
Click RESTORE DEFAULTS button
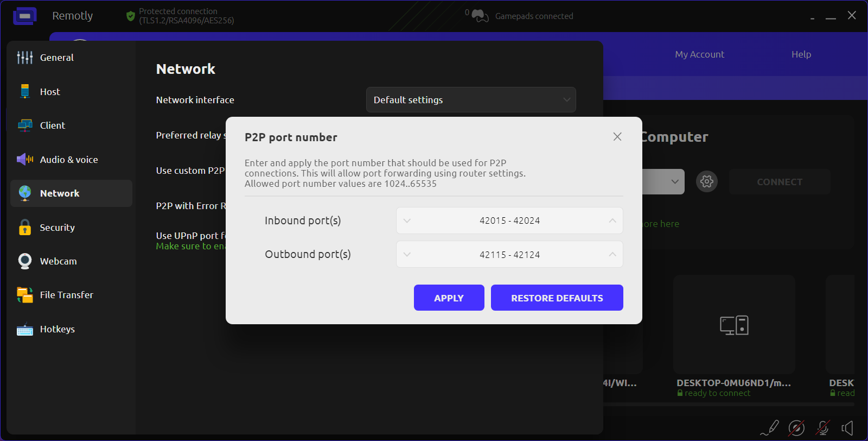coord(557,298)
